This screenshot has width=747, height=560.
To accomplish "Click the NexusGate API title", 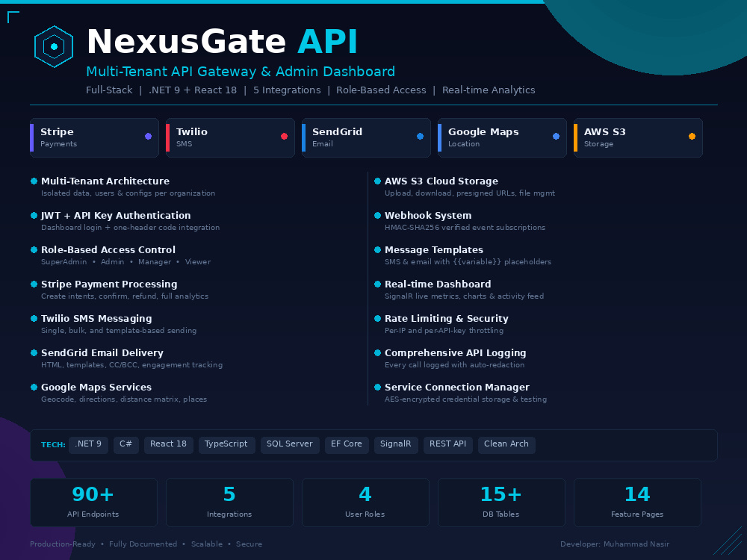I will tap(222, 42).
